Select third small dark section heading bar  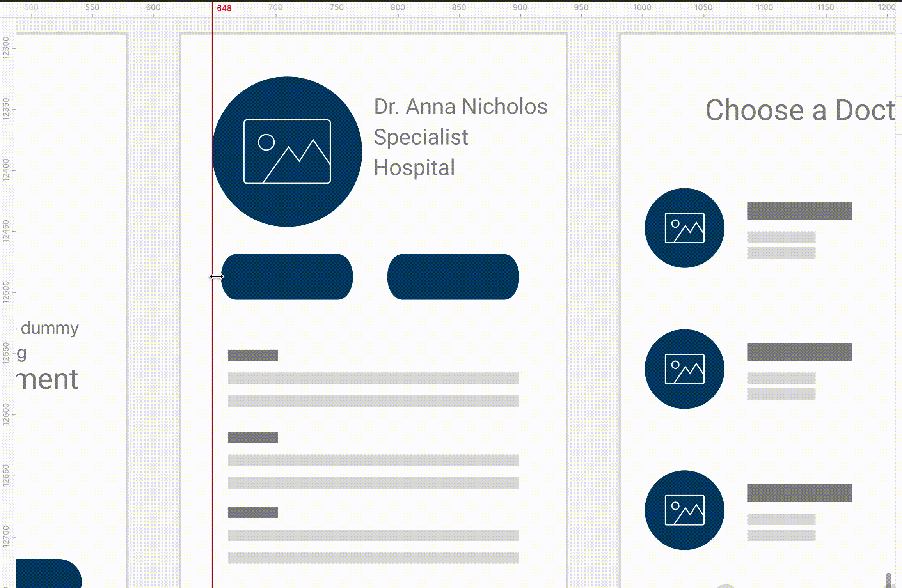[x=252, y=512]
